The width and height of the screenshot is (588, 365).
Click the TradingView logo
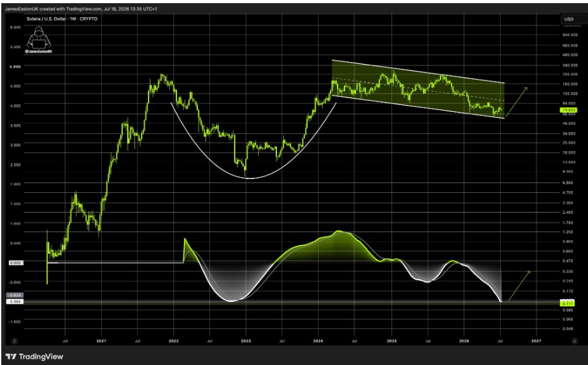click(35, 356)
